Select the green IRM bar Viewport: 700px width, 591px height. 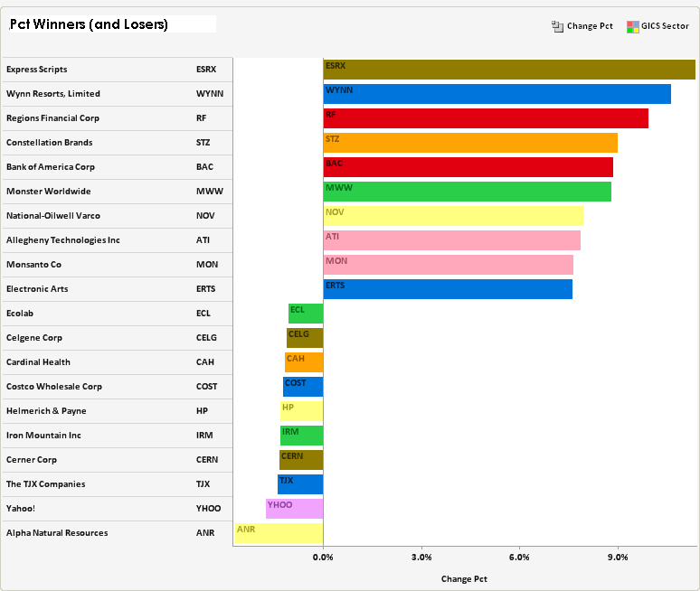(302, 436)
